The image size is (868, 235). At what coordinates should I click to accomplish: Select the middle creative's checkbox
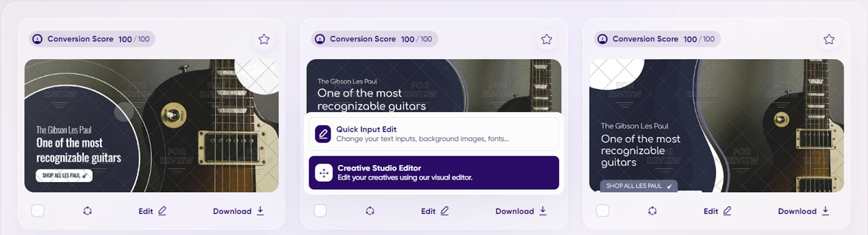click(320, 211)
